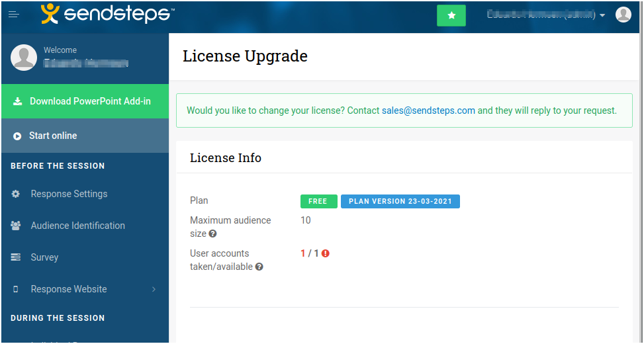Image resolution: width=644 pixels, height=344 pixels.
Task: Click the Start online play icon
Action: pos(17,136)
